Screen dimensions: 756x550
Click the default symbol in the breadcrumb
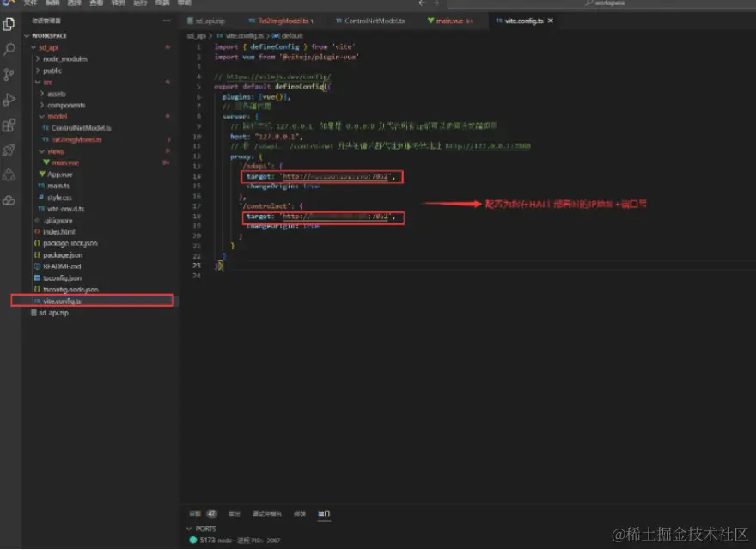pyautogui.click(x=292, y=36)
